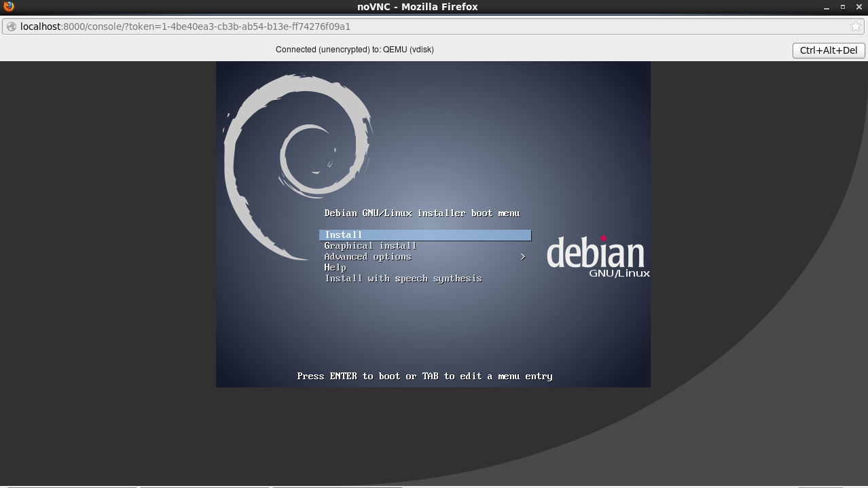Click the site identity globe icon
This screenshot has width=868, height=488.
12,27
